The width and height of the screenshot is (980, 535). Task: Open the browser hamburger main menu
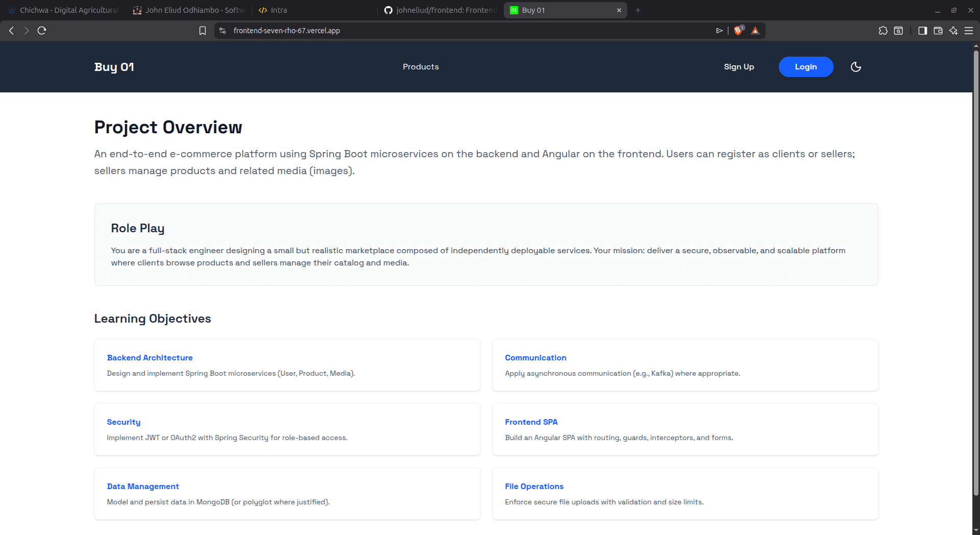click(x=968, y=31)
